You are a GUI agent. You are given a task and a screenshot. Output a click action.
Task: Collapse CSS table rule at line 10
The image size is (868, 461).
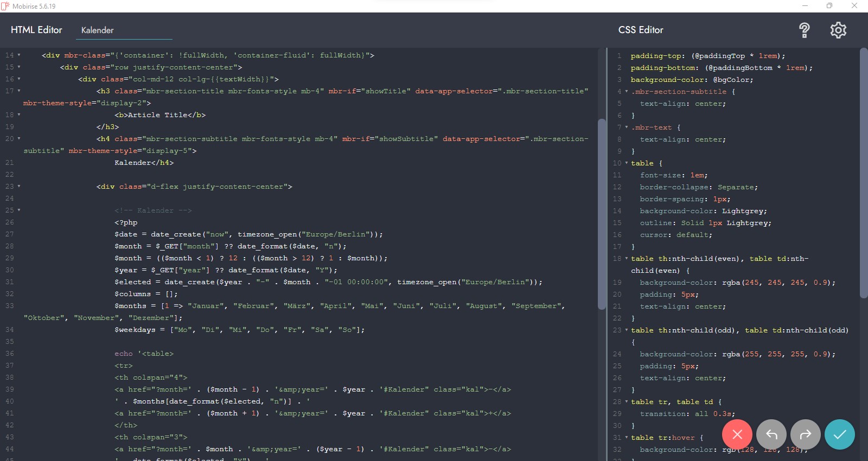pos(627,163)
